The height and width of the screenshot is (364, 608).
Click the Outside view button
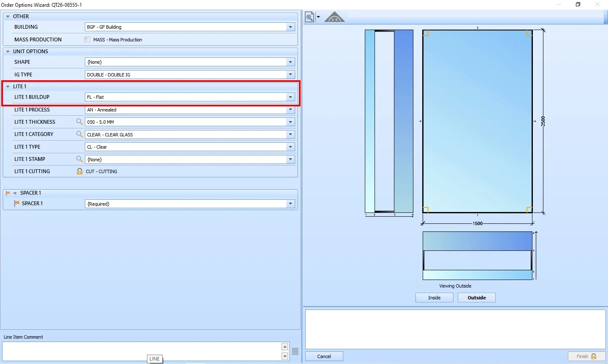point(477,298)
